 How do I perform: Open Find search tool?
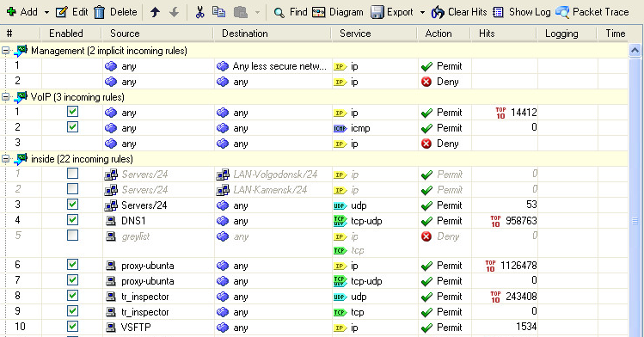[291, 12]
